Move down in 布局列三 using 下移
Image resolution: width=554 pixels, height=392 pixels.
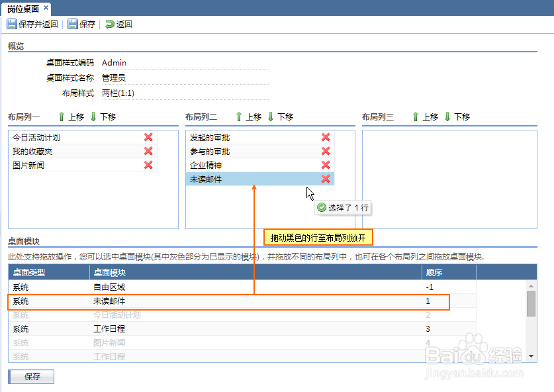click(457, 117)
